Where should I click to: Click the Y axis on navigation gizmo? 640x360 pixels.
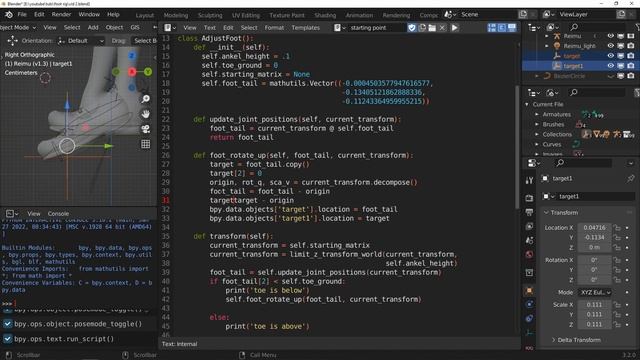tap(148, 72)
